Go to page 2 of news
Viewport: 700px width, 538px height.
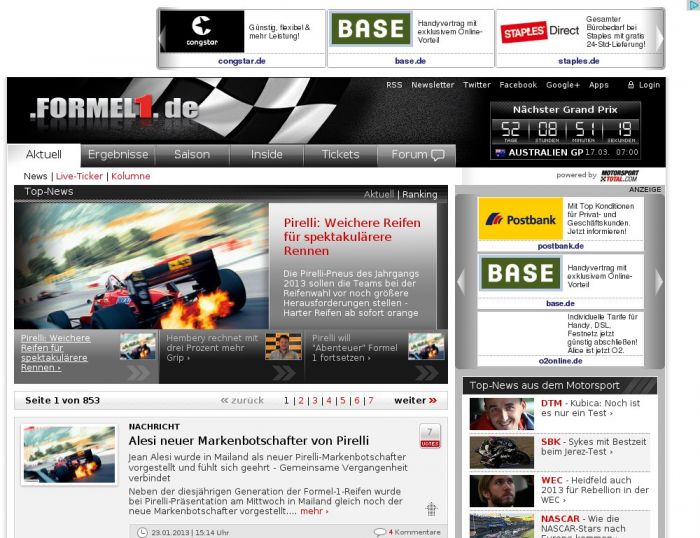tap(301, 401)
